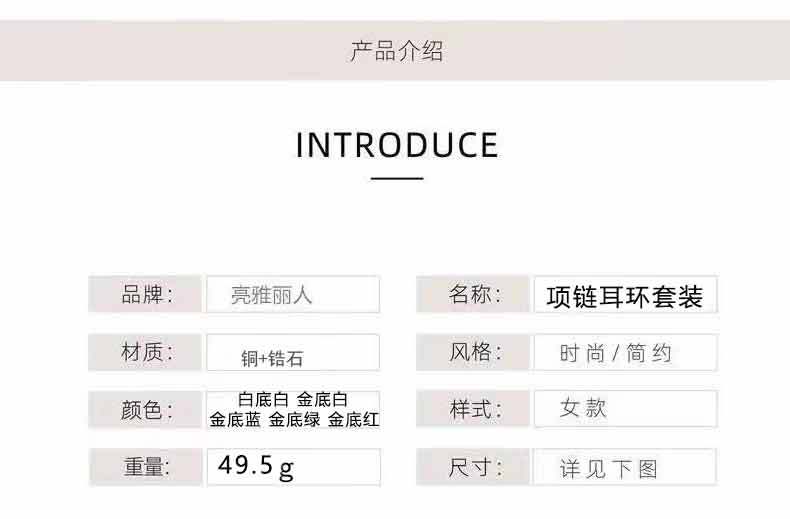
Task: Click the 产品介绍 header title
Action: (x=396, y=51)
